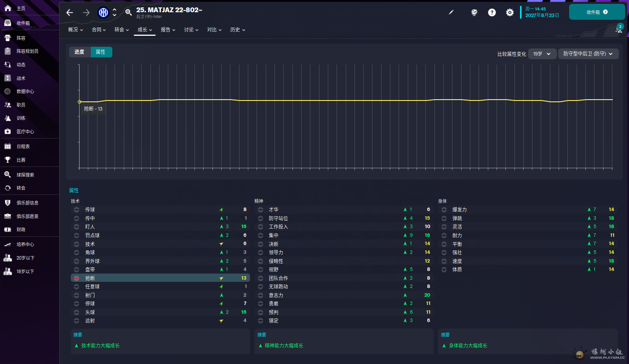The width and height of the screenshot is (629, 364).
Task: Toggle the 抢断 attribute graph selector
Action: click(76, 278)
